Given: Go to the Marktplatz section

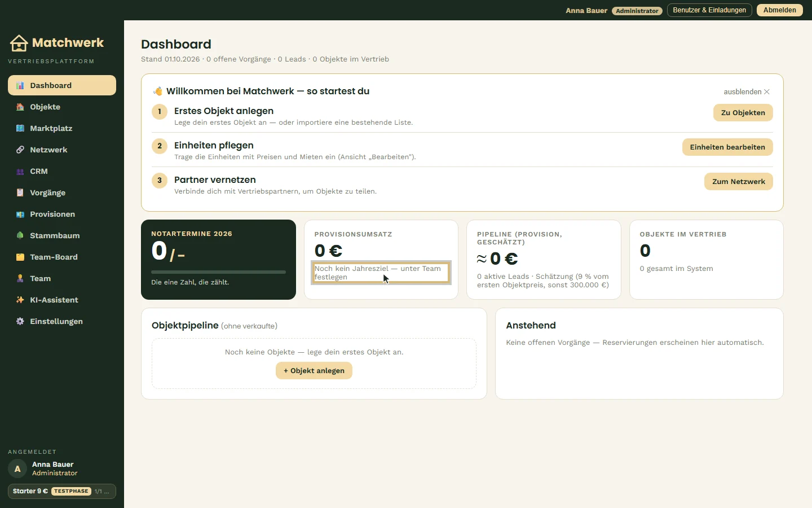Looking at the screenshot, I should (x=62, y=128).
